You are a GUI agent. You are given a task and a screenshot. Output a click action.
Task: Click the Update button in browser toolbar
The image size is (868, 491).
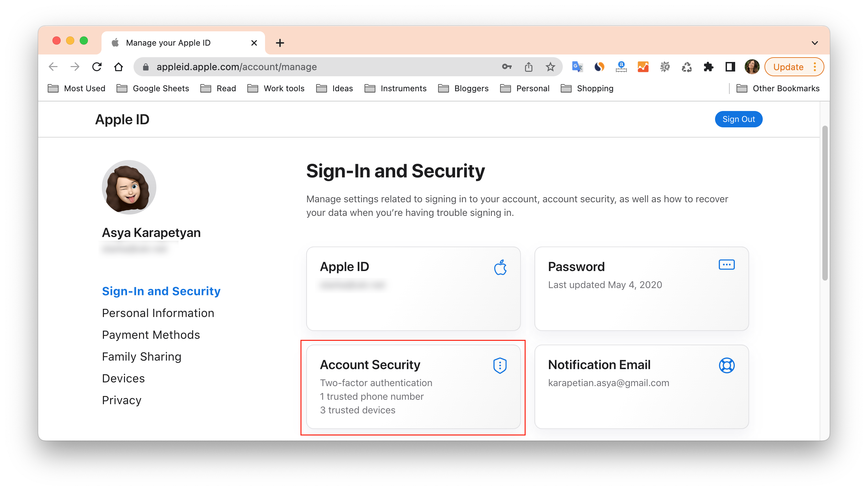[788, 67]
